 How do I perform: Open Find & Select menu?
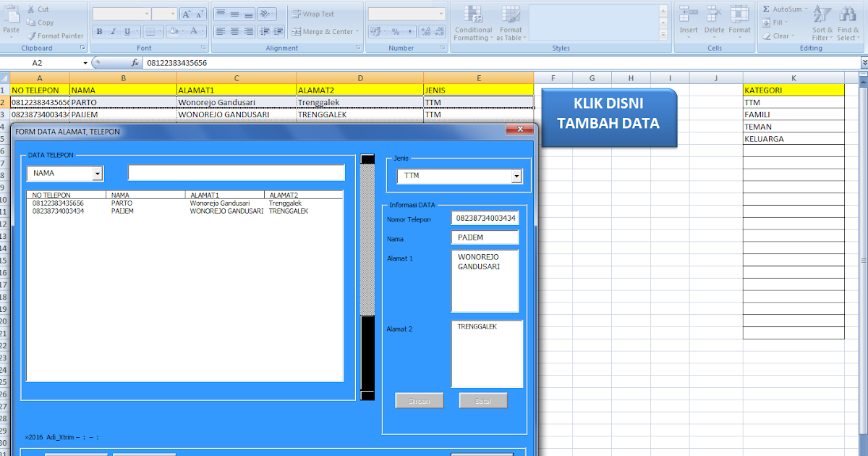[848, 23]
